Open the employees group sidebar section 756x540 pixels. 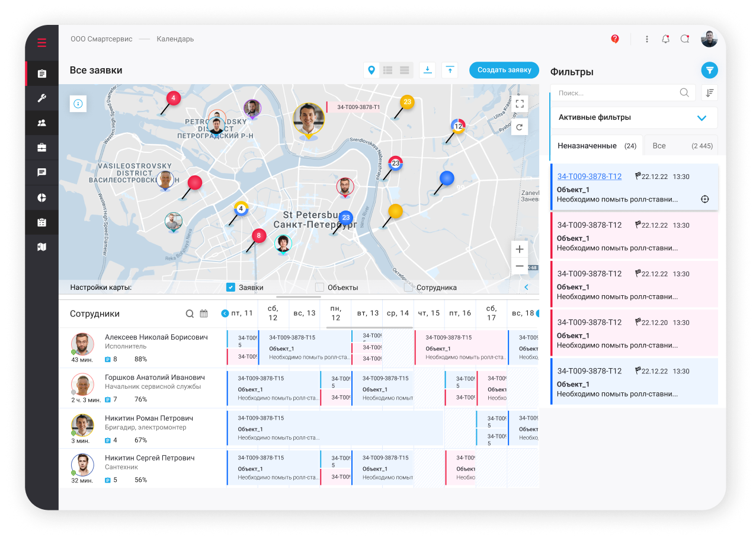(x=41, y=123)
